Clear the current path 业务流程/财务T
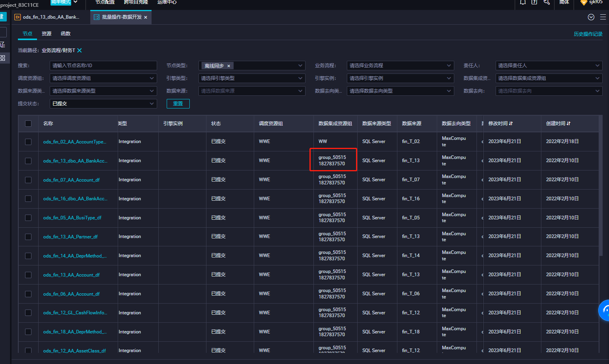 tap(80, 50)
